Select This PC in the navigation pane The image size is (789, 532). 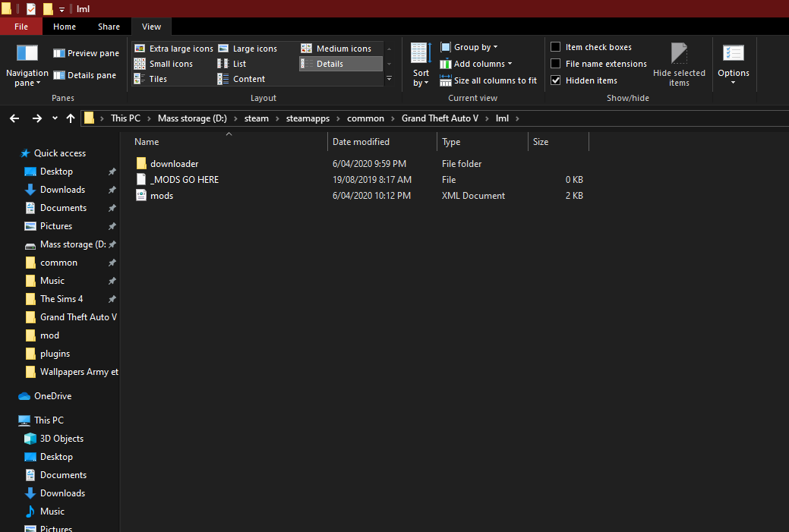point(49,420)
